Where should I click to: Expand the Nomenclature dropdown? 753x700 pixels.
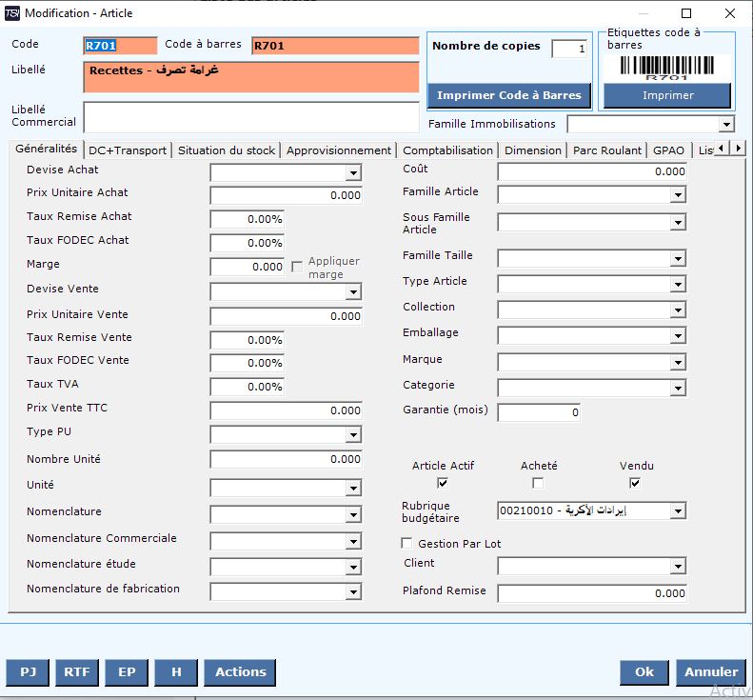[x=353, y=515]
